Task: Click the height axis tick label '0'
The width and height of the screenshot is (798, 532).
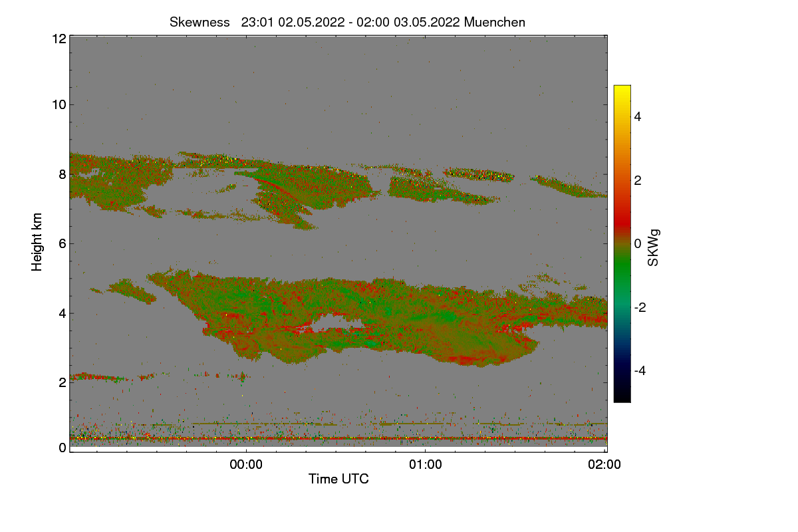Action: tap(62, 448)
